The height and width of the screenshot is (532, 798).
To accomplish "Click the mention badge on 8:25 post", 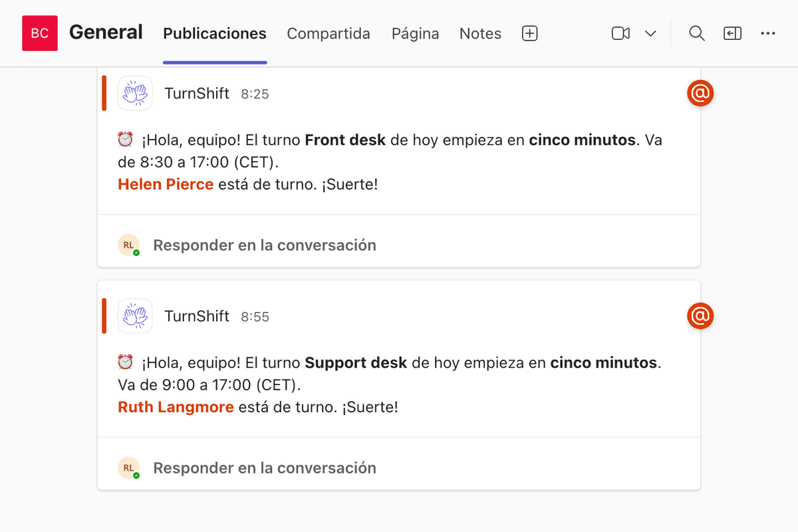I will (x=700, y=94).
